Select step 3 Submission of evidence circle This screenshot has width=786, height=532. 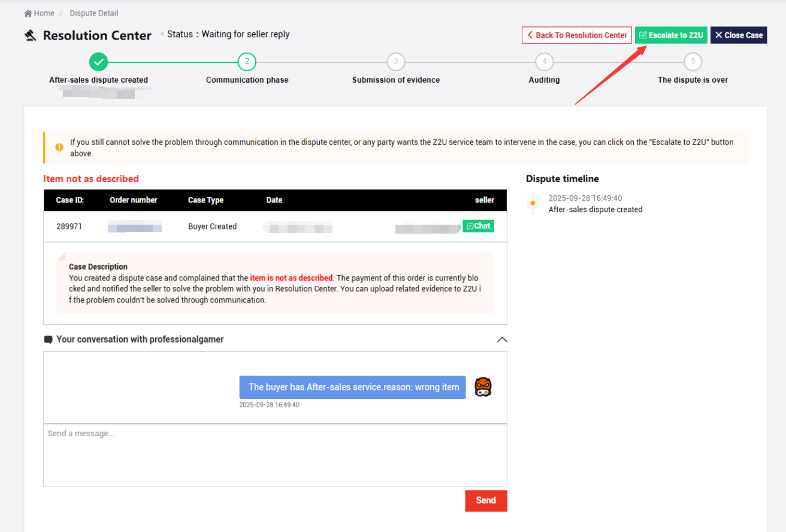pyautogui.click(x=395, y=61)
